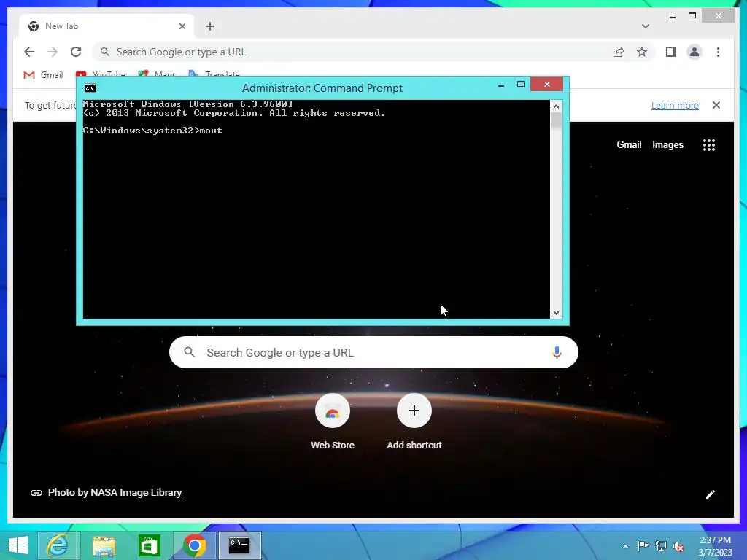Close the Command Prompt window
This screenshot has width=747, height=560.
(546, 85)
